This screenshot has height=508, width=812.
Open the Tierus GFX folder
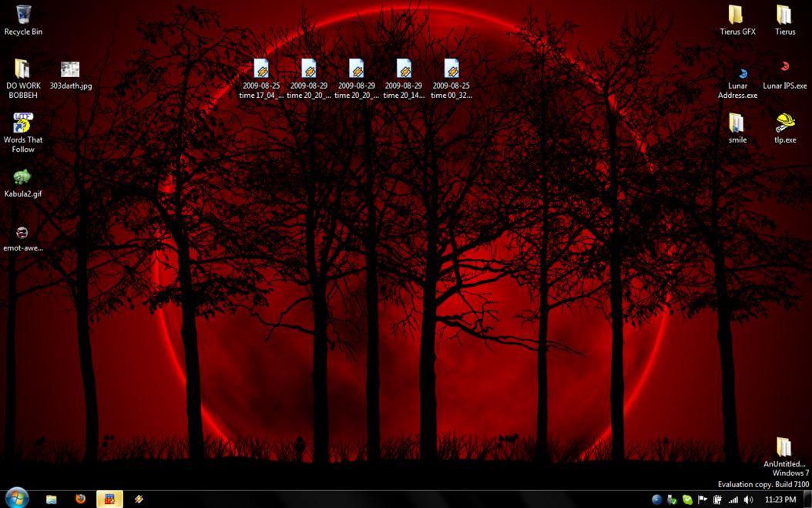(x=737, y=15)
